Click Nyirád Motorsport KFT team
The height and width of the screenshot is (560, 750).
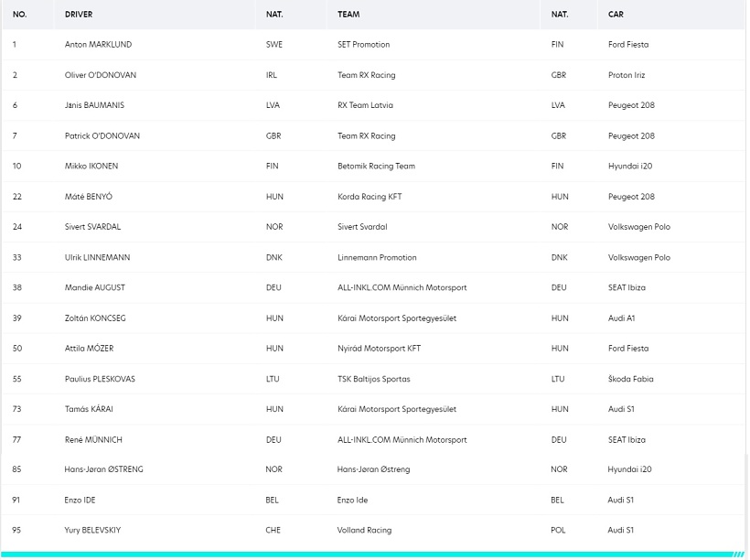379,349
